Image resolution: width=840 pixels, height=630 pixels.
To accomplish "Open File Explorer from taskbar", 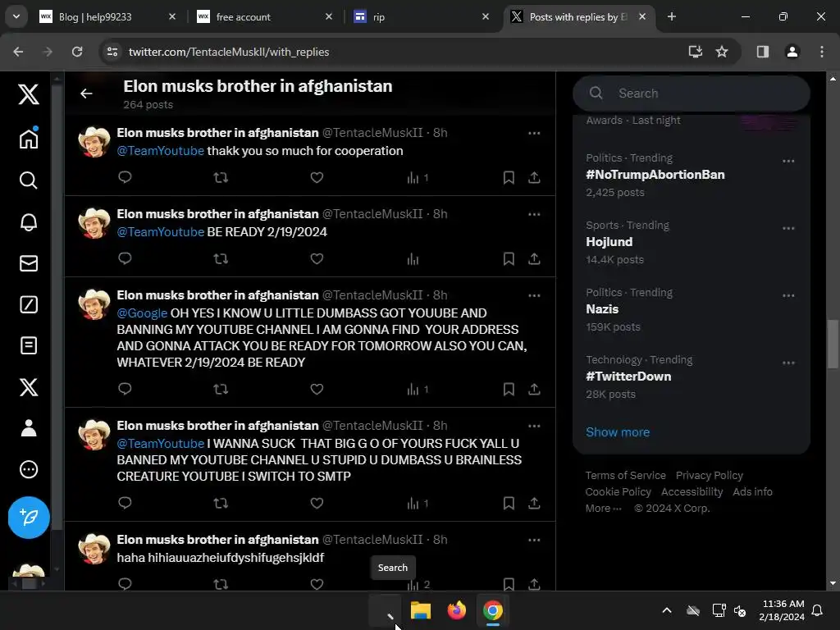I will 421,610.
